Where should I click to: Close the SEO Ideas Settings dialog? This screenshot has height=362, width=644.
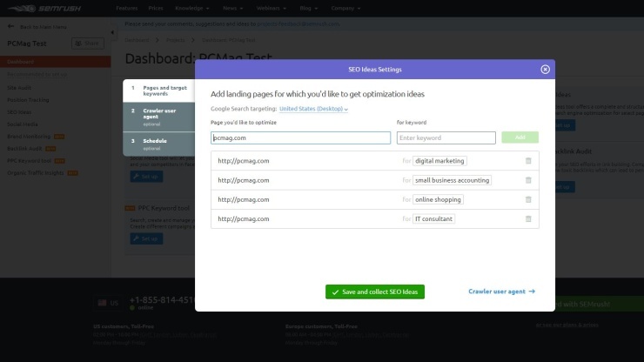tap(545, 70)
